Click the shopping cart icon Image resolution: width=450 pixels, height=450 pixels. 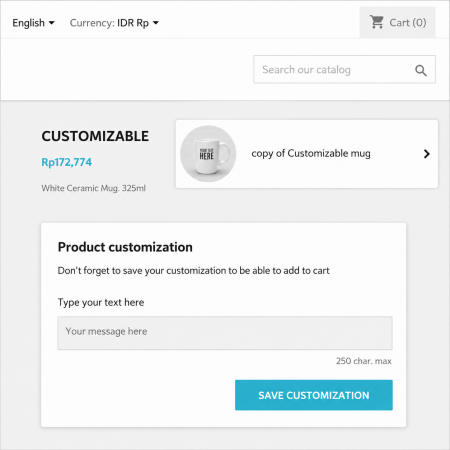377,22
